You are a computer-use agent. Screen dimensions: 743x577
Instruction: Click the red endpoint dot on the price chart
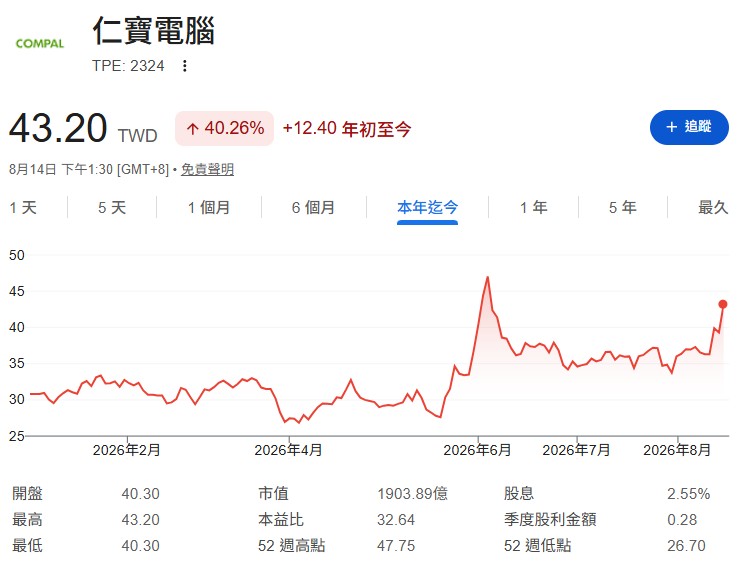point(723,304)
